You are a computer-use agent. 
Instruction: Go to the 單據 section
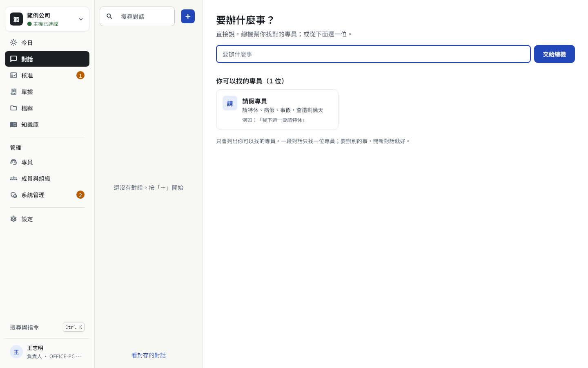[47, 92]
